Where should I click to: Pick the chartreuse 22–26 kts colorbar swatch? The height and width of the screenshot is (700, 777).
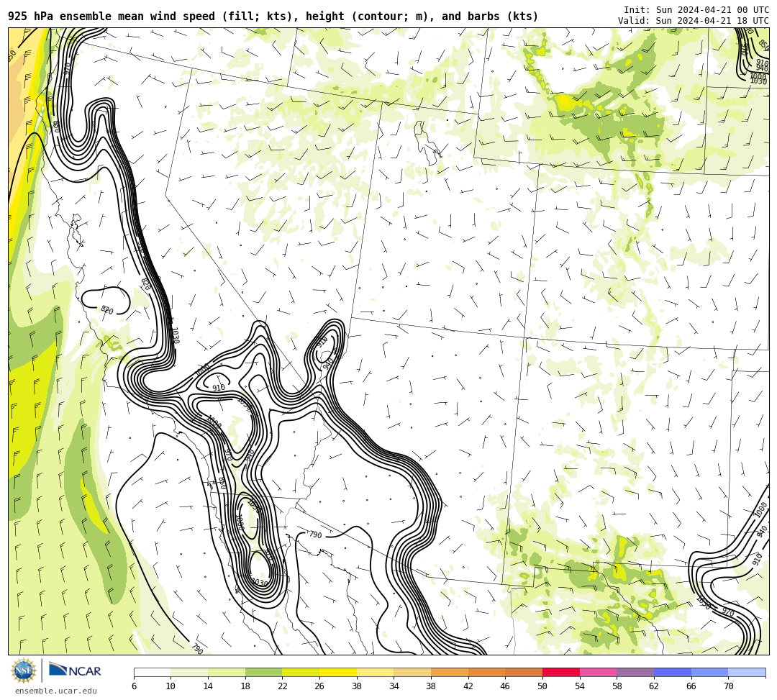tap(301, 672)
